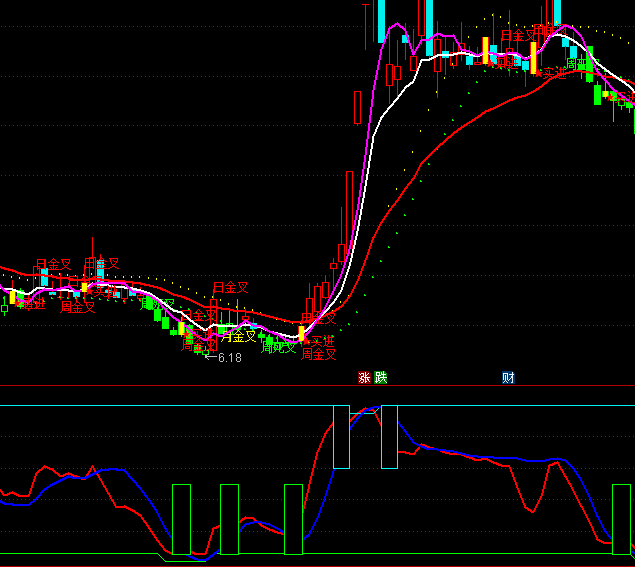Select the second green signal box in indicator panel
The height and width of the screenshot is (567, 635).
[x=229, y=519]
